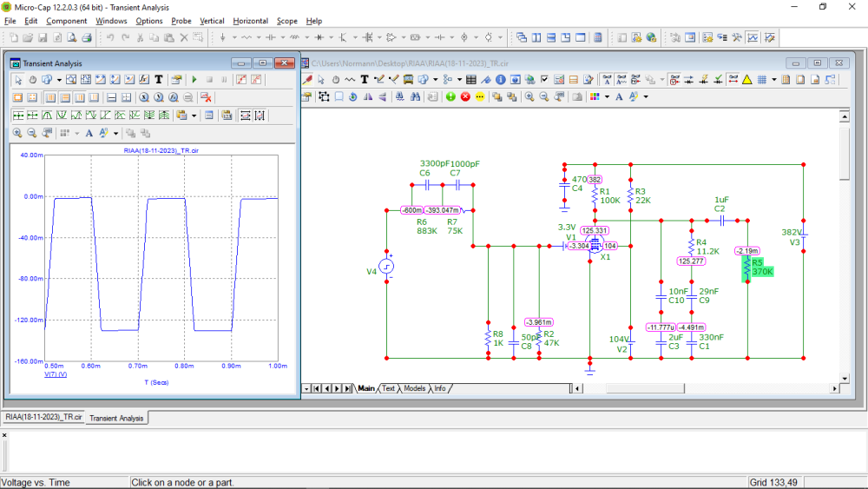This screenshot has height=489, width=868.
Task: Click the pan hand tool in Transient Analysis
Action: pyautogui.click(x=32, y=79)
